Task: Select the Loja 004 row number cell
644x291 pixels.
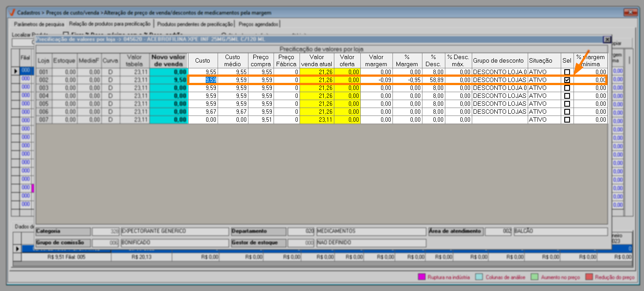Action: (x=44, y=96)
